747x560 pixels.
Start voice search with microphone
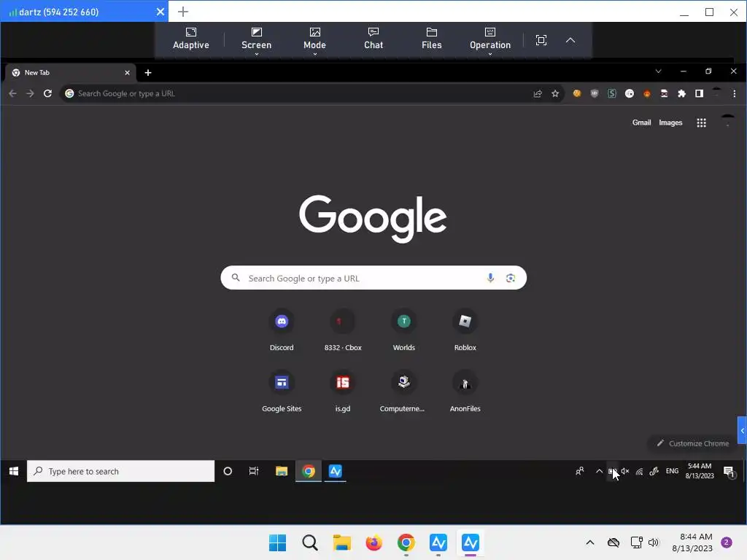pos(490,278)
